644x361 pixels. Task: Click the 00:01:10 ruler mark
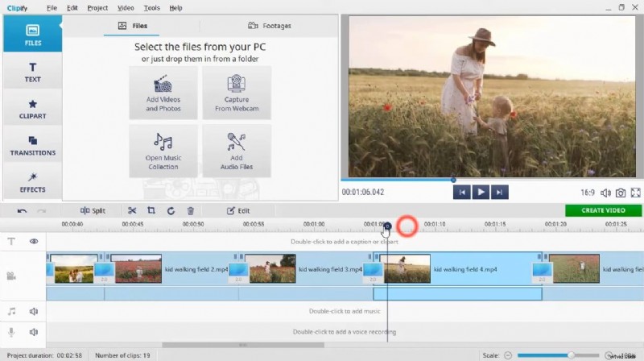click(435, 224)
